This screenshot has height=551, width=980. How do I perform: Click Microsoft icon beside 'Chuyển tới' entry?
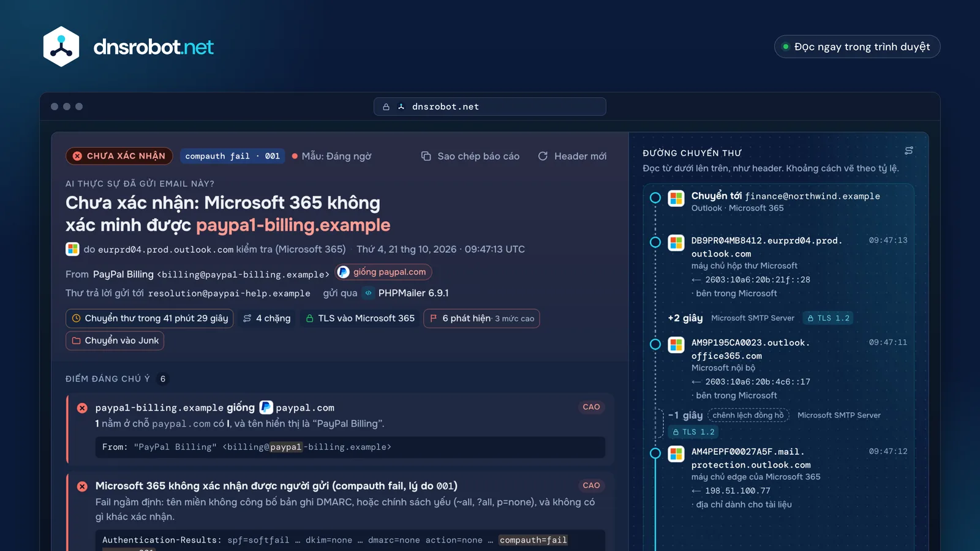click(x=676, y=198)
